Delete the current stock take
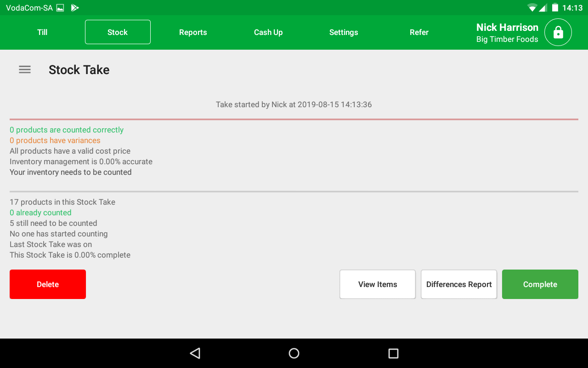Viewport: 588px width, 368px height. point(48,284)
